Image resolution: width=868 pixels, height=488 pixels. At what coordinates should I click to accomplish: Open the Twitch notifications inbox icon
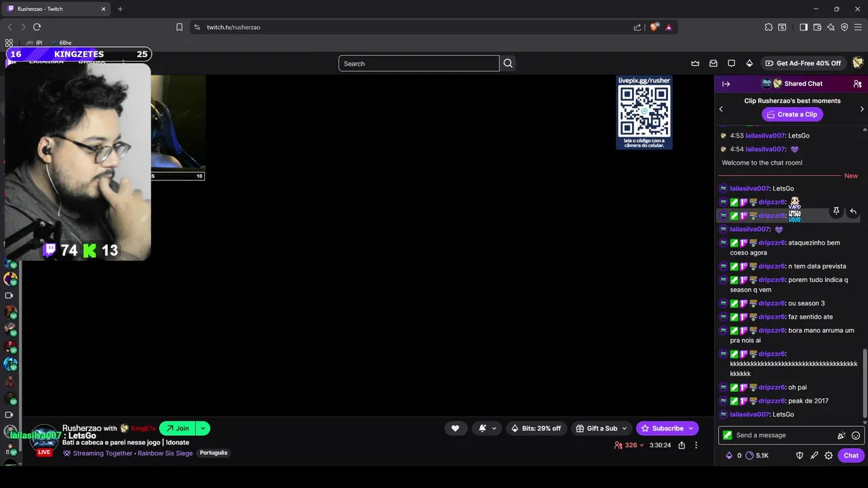coord(713,63)
